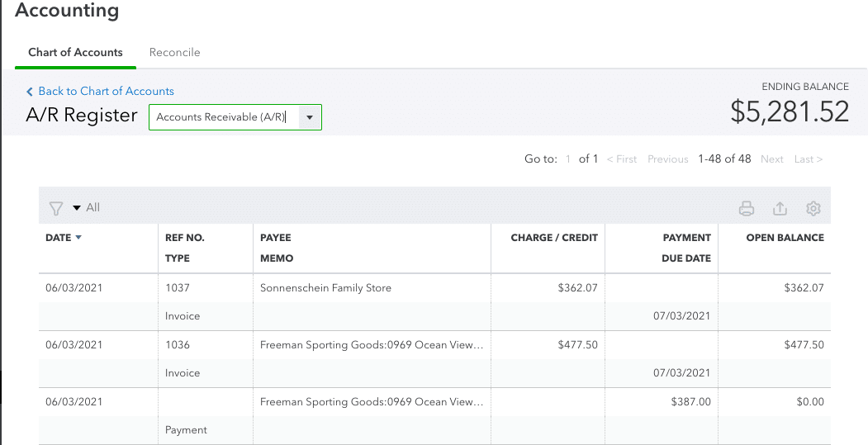Select invoice ref number 1036
This screenshot has height=445, width=868.
pyautogui.click(x=177, y=345)
